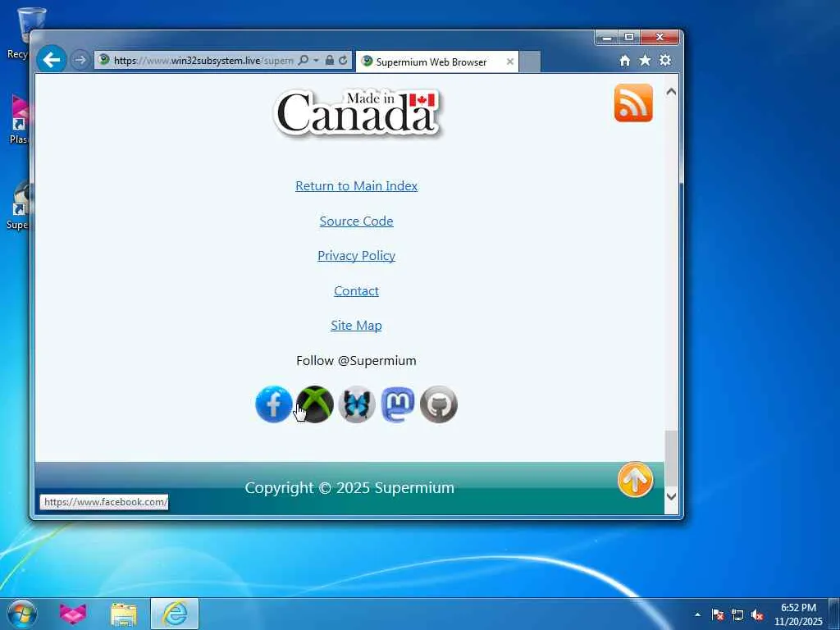Open the pink cat taskbar icon
Viewport: 840px width, 630px height.
coord(73,614)
